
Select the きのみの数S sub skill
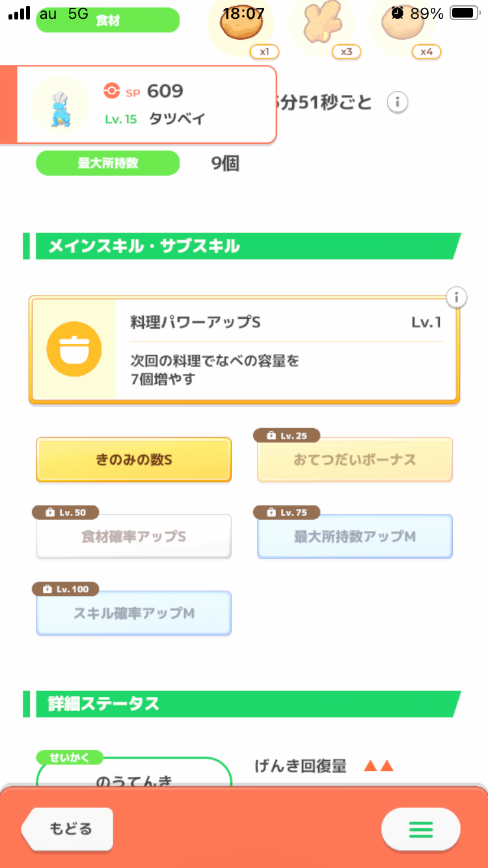(x=133, y=460)
